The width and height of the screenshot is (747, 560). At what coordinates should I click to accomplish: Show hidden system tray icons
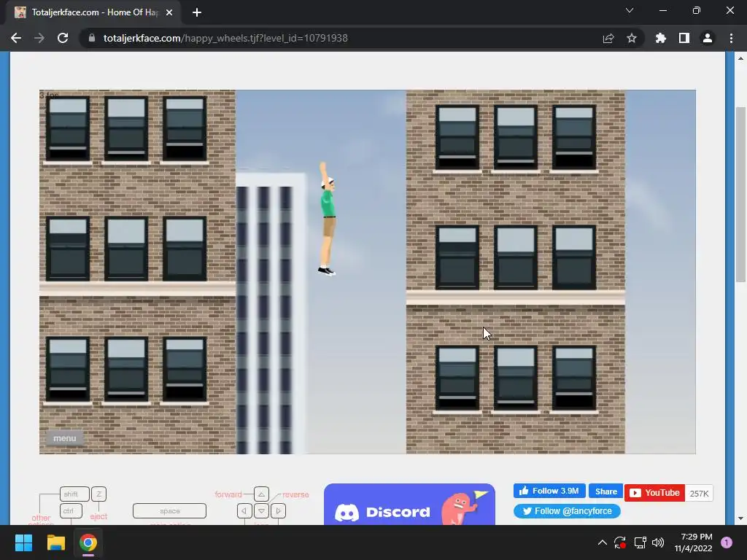602,542
